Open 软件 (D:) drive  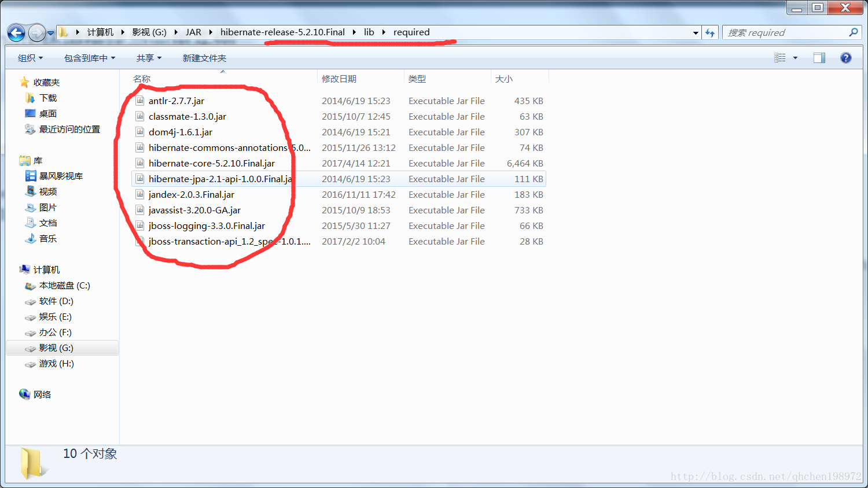56,301
